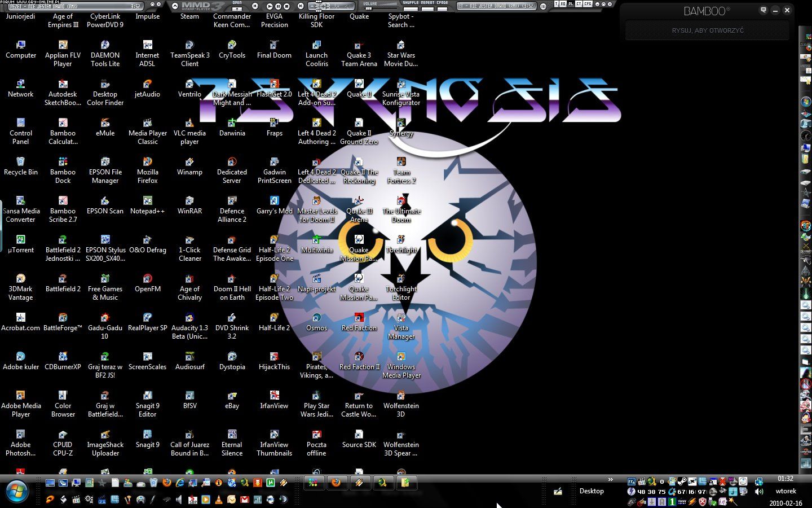Launch VLC cone in quick launch bar
The height and width of the screenshot is (508, 812).
[218, 500]
